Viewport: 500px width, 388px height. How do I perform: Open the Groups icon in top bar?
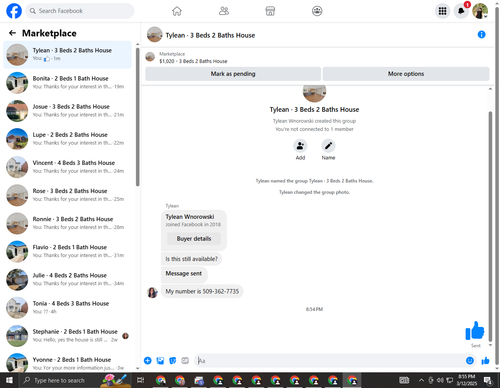tap(317, 11)
